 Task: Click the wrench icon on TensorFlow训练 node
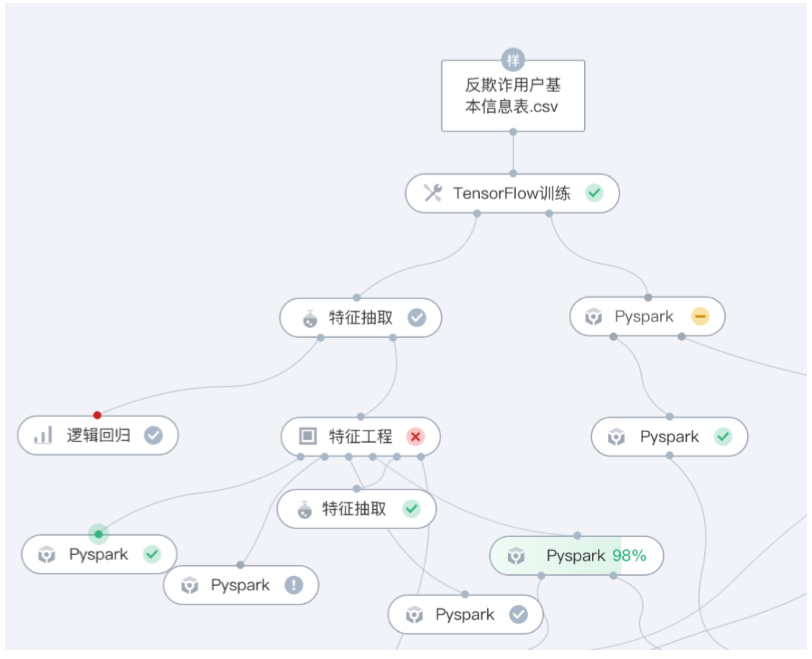coord(432,193)
